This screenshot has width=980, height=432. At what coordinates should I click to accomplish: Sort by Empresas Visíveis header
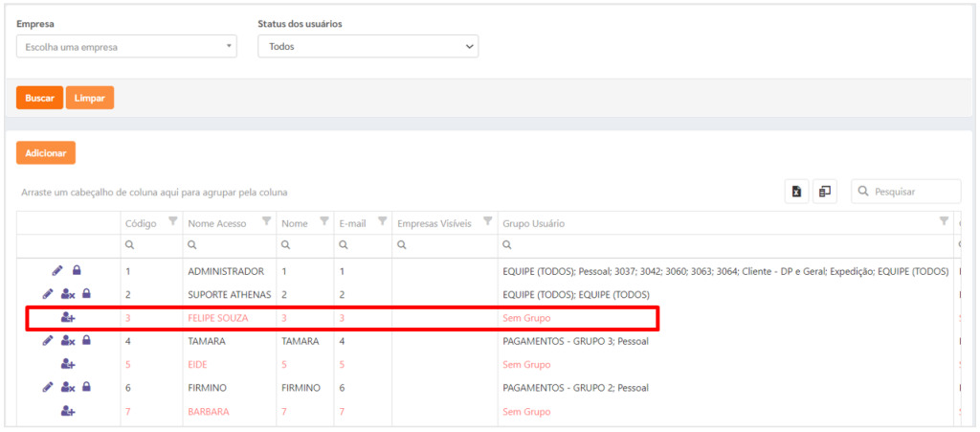coord(434,223)
